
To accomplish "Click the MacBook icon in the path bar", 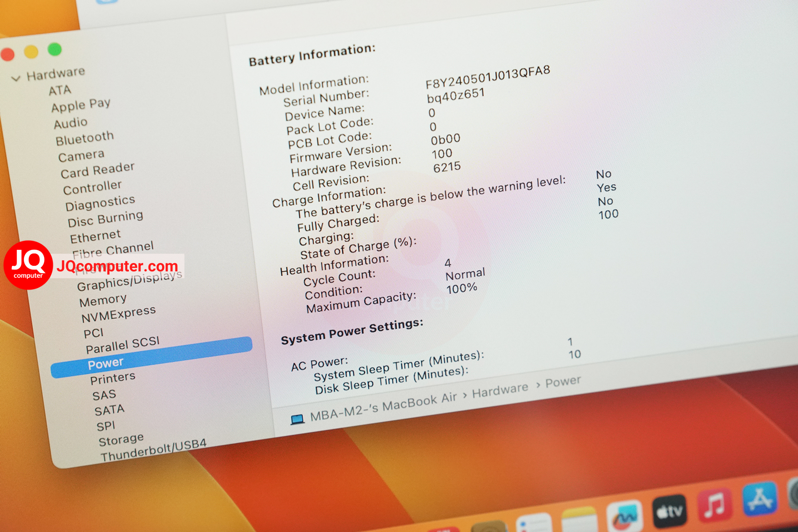I will click(297, 419).
